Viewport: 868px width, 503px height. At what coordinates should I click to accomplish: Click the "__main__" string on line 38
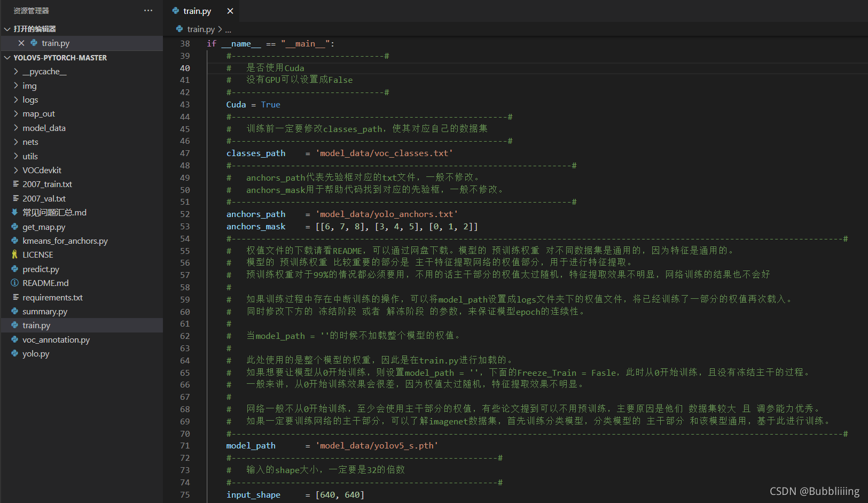(x=306, y=44)
